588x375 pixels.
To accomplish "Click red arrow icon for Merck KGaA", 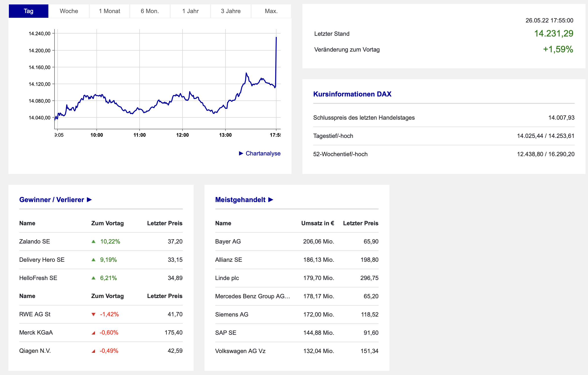I will tap(93, 333).
